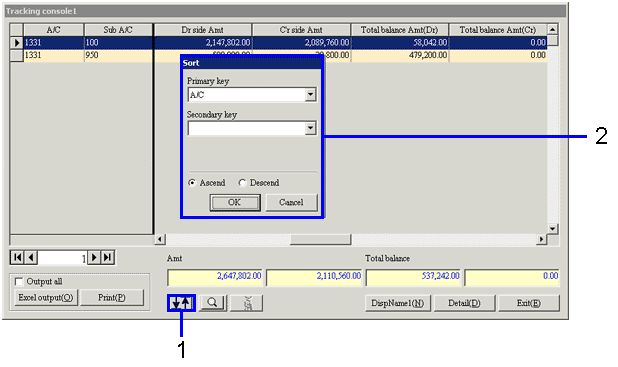The height and width of the screenshot is (367, 618).
Task: Open Detail(D) button
Action: point(464,303)
